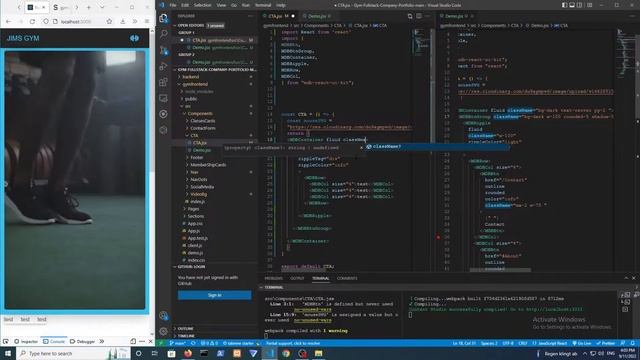Collapse the Components folder
Screen dimensions: 640x360
pyautogui.click(x=200, y=113)
